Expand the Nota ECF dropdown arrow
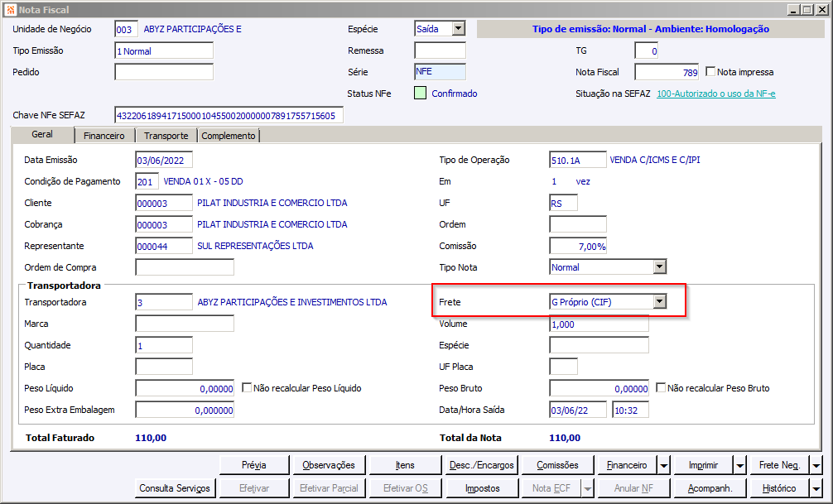The height and width of the screenshot is (504, 833). pos(588,488)
